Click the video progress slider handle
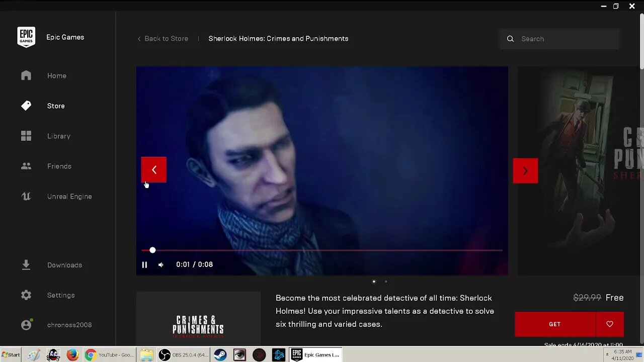Screen dimensions: 644x362 (x=152, y=250)
